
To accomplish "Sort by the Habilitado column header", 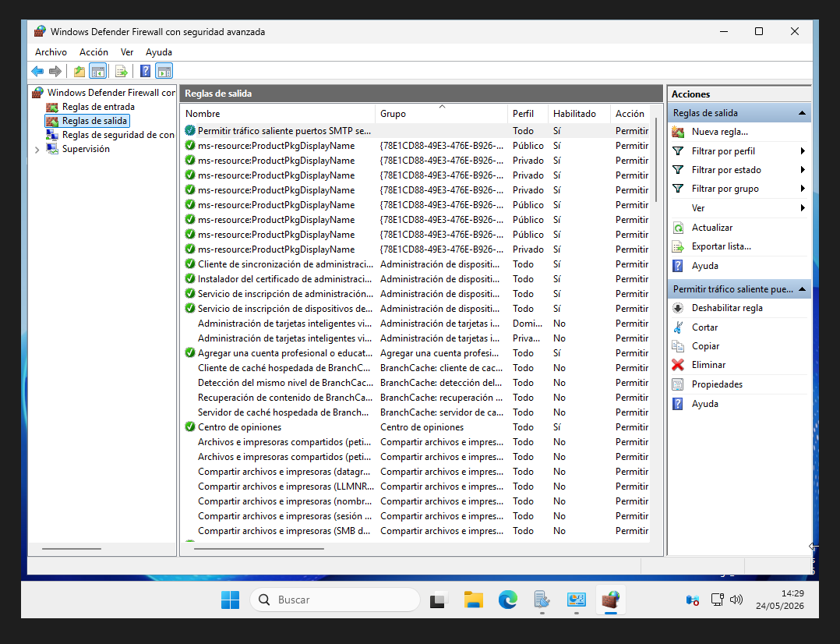I will (579, 114).
